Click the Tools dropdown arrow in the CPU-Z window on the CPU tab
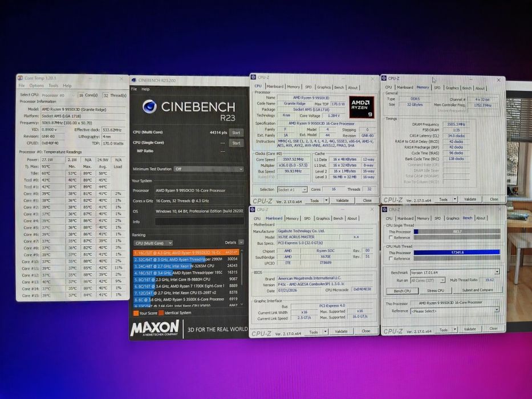The width and height of the screenshot is (532, 399). coord(326,201)
